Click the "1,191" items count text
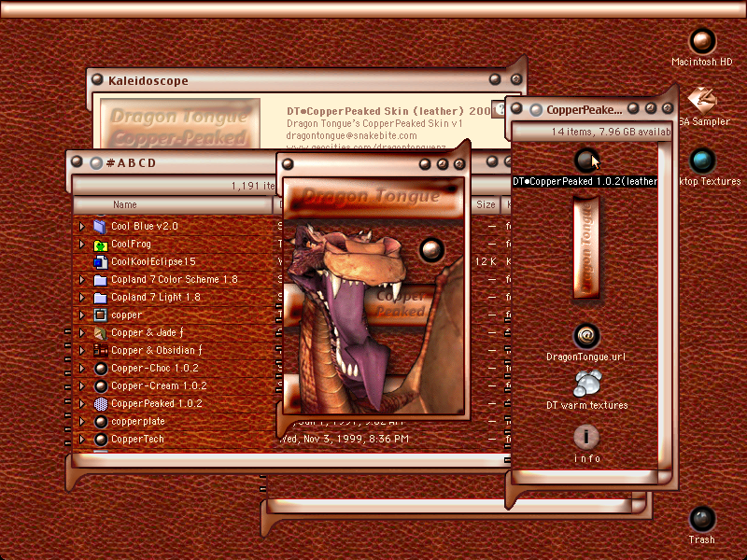This screenshot has height=560, width=747. [x=242, y=186]
